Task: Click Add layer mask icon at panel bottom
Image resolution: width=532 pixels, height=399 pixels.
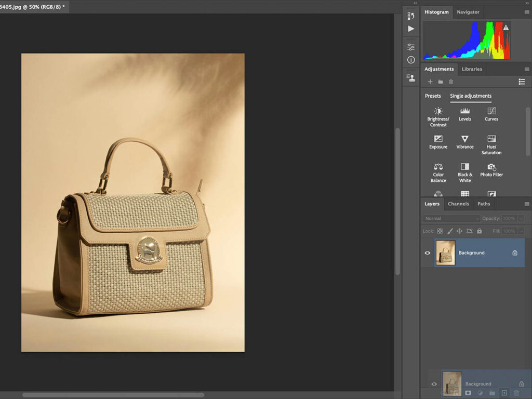Action: pyautogui.click(x=468, y=393)
